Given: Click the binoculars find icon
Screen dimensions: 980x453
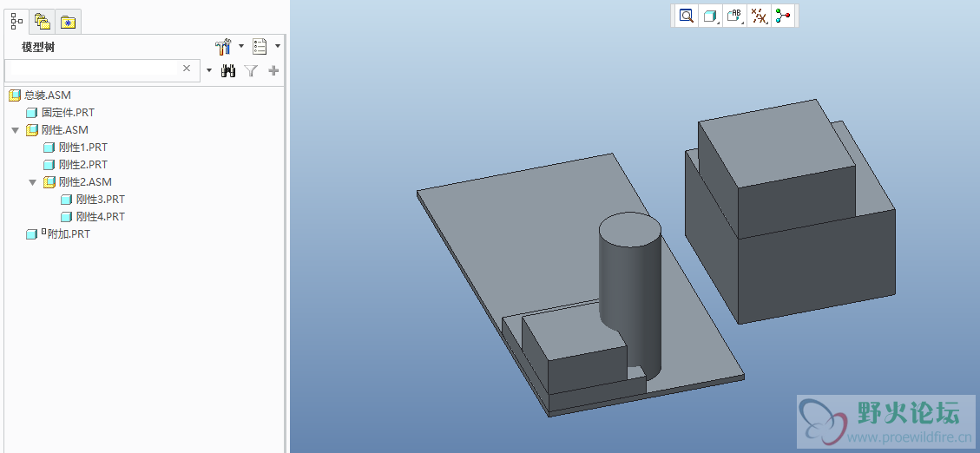Looking at the screenshot, I should point(229,70).
